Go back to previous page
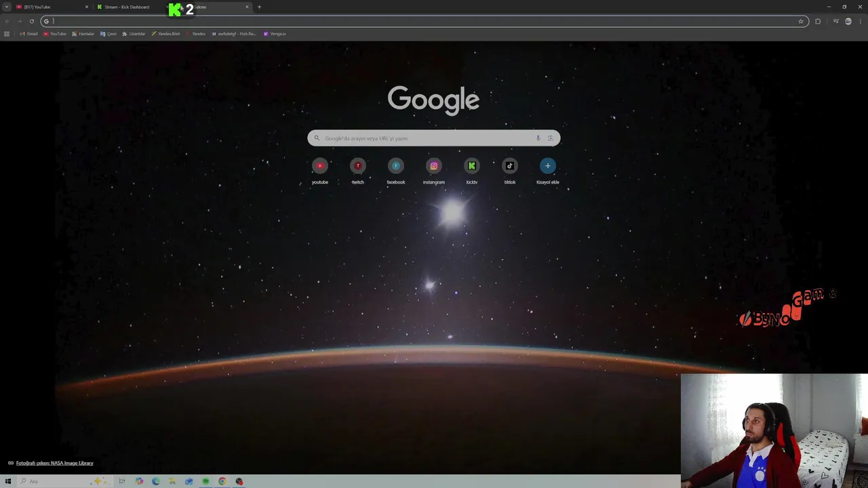This screenshot has height=488, width=868. pyautogui.click(x=7, y=21)
